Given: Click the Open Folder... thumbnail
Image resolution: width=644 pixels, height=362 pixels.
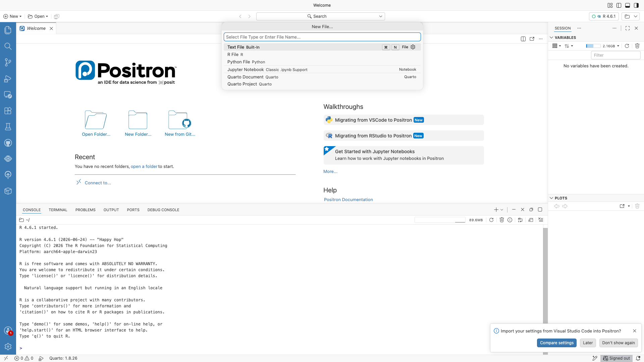Looking at the screenshot, I should pos(96,123).
